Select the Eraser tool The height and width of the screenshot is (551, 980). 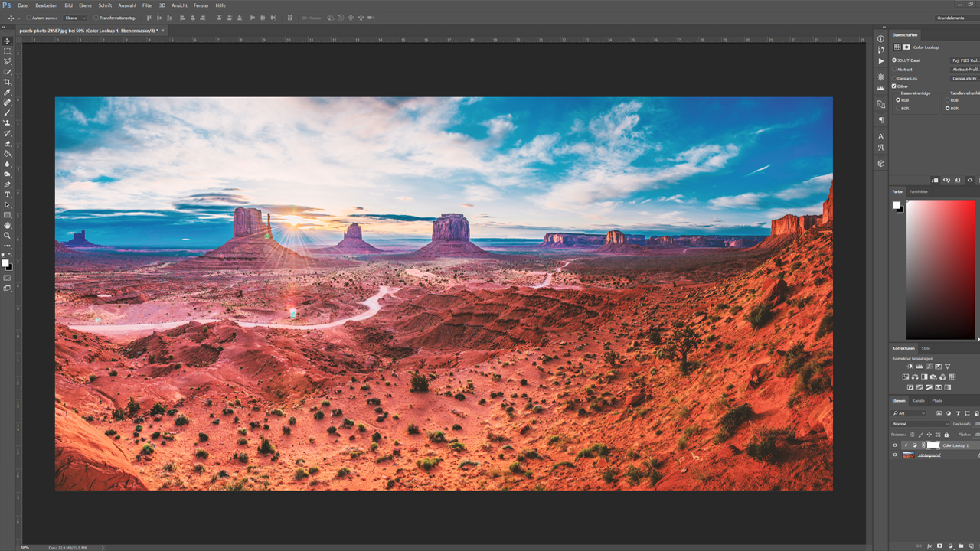pyautogui.click(x=8, y=143)
